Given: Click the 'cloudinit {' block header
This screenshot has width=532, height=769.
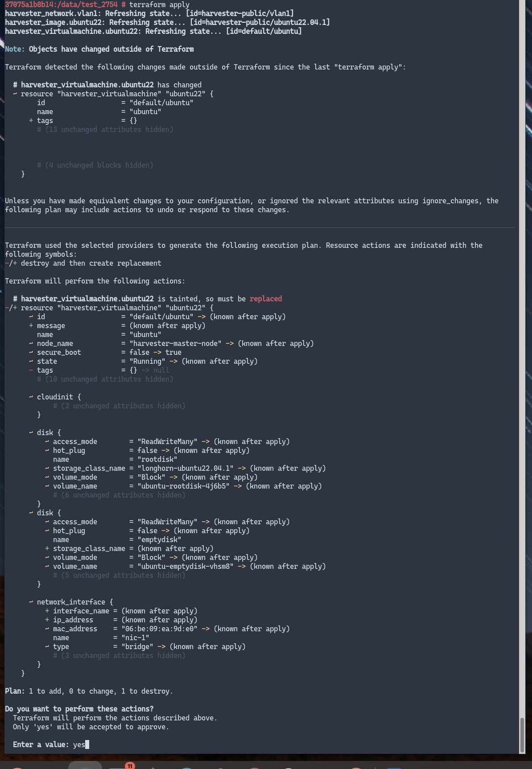Looking at the screenshot, I should (59, 397).
